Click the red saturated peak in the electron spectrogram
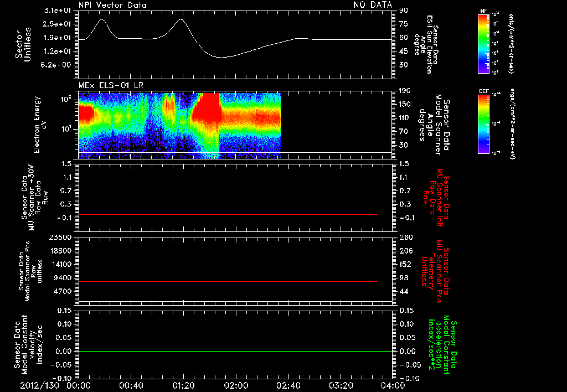This screenshot has height=392, width=567. click(x=208, y=109)
